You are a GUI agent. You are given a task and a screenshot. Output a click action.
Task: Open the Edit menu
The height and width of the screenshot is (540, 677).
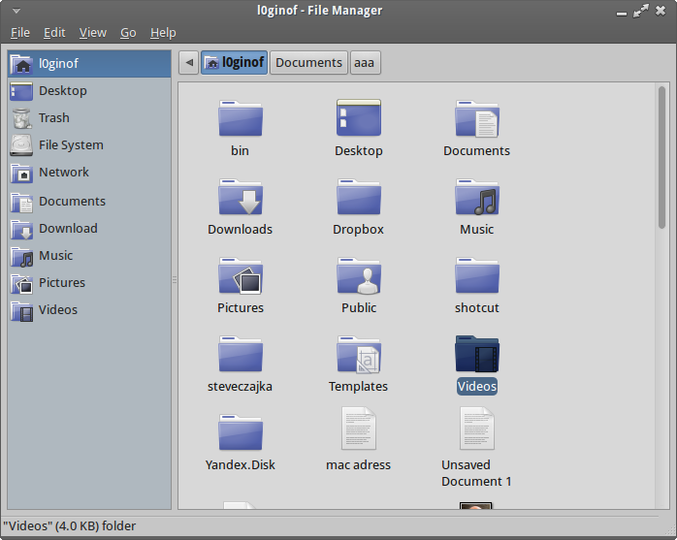click(54, 33)
